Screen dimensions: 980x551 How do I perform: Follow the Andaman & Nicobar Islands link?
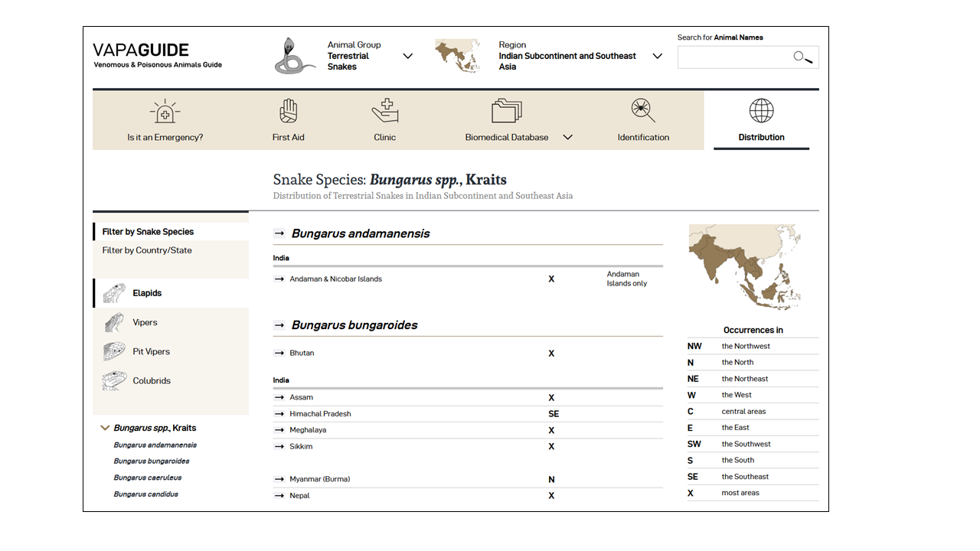335,279
